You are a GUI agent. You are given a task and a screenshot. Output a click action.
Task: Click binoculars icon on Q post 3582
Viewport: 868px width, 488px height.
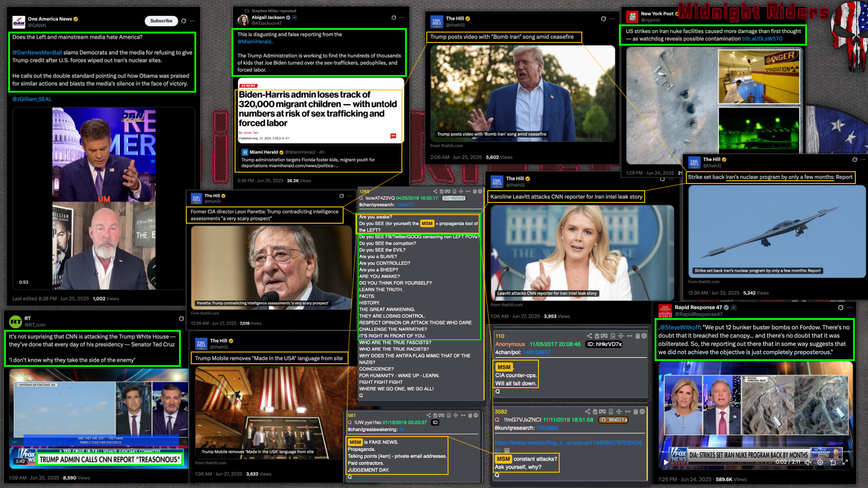click(x=603, y=412)
